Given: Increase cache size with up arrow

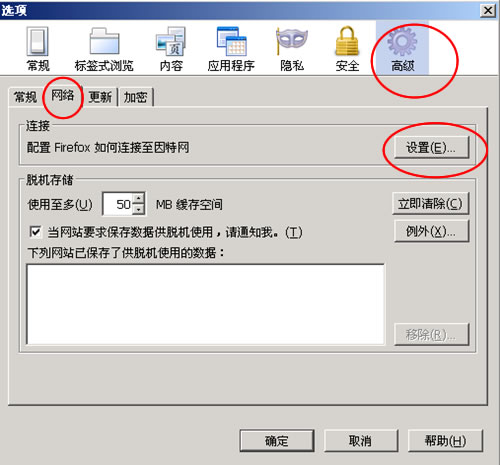Looking at the screenshot, I should 139,198.
